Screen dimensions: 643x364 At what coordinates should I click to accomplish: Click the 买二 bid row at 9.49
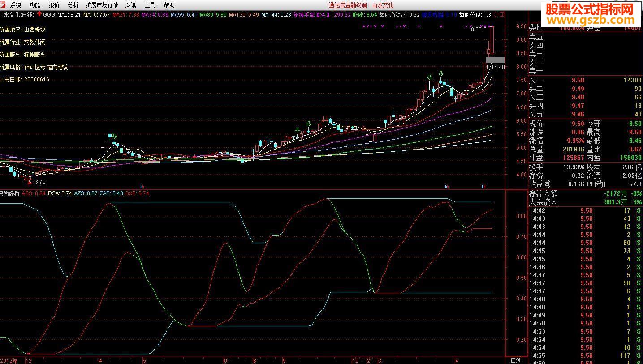[x=585, y=89]
